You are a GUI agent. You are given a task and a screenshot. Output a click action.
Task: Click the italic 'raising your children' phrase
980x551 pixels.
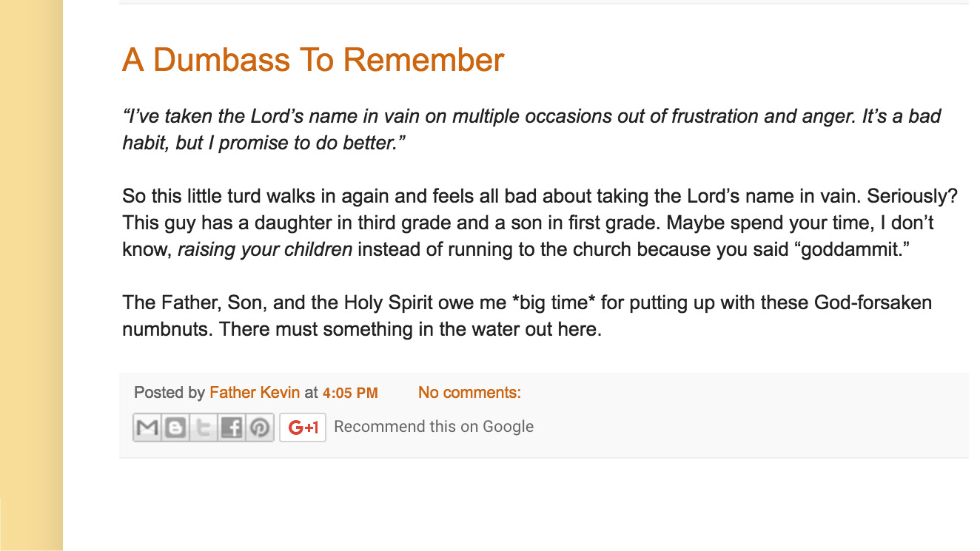[265, 249]
